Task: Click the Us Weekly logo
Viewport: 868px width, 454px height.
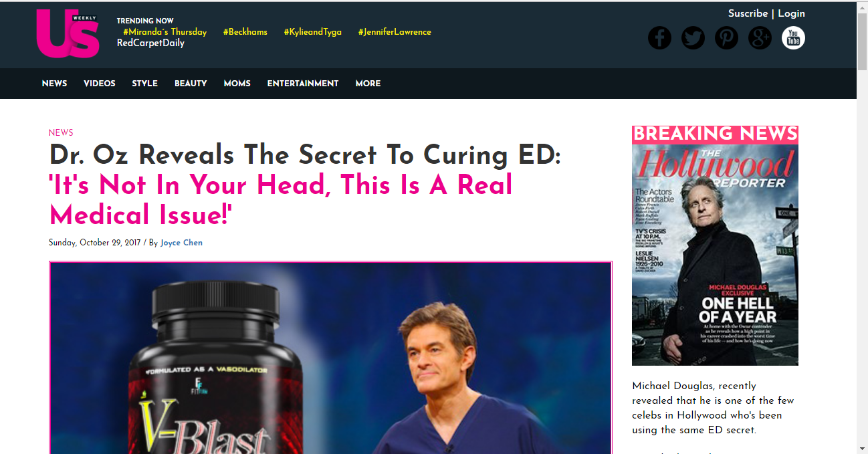Action: coord(68,33)
